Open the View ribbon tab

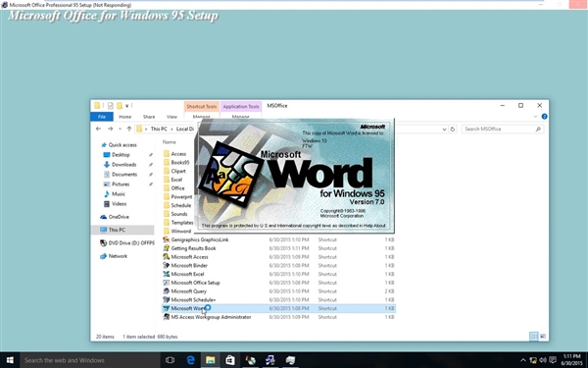pos(171,117)
